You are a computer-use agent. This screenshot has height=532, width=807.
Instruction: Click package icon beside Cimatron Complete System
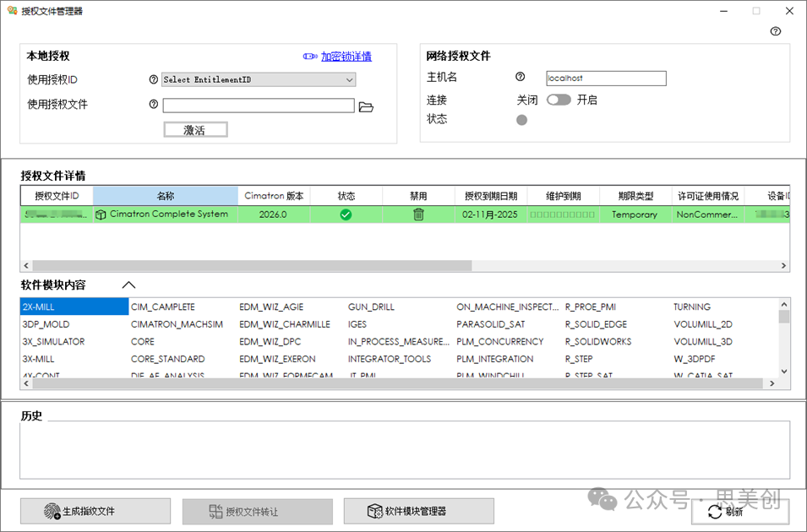(x=101, y=214)
